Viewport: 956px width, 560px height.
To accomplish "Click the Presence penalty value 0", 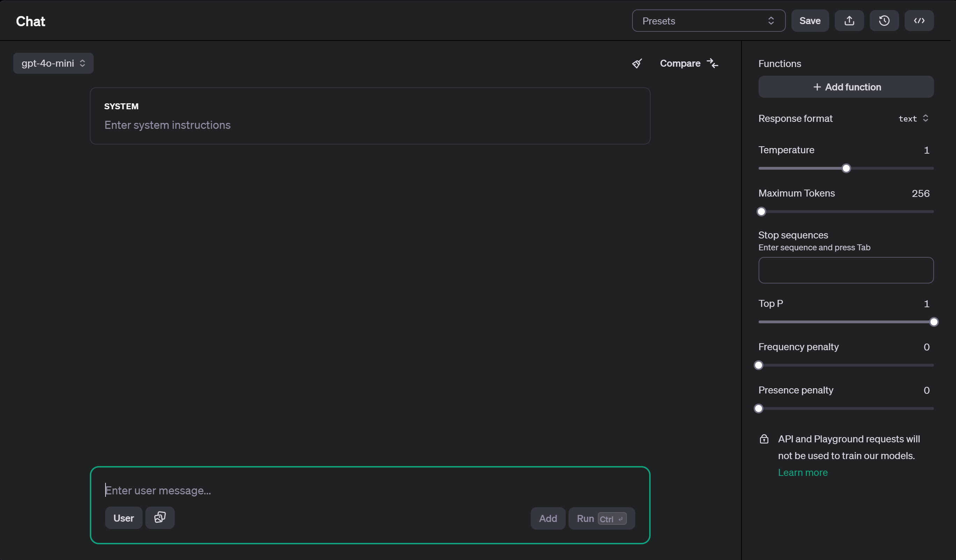I will pyautogui.click(x=926, y=391).
